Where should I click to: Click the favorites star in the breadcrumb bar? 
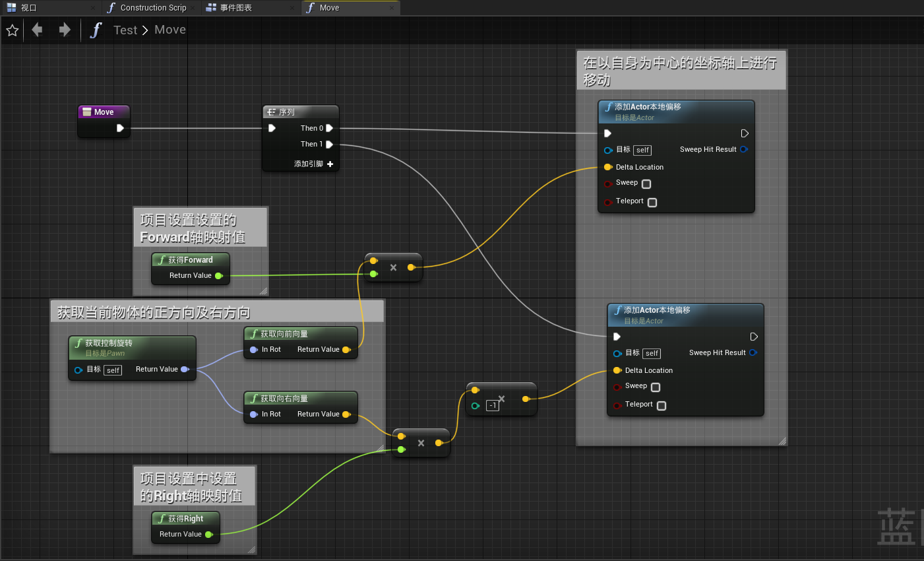tap(12, 30)
